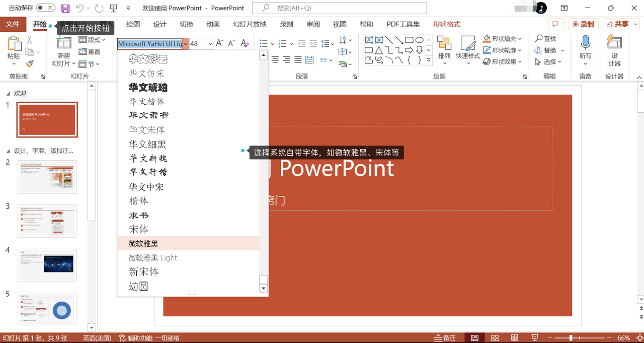This screenshot has width=644, height=343.
Task: Open the Animations (动画) tab
Action: pos(213,24)
